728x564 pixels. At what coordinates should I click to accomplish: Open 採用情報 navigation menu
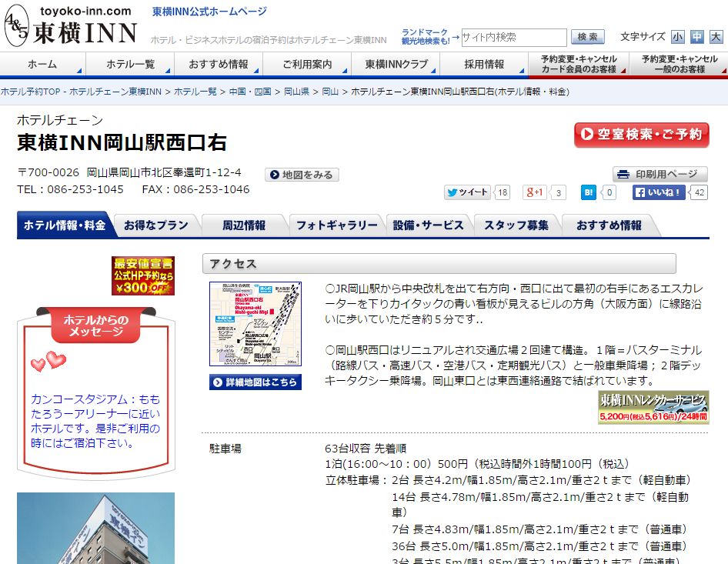[484, 64]
